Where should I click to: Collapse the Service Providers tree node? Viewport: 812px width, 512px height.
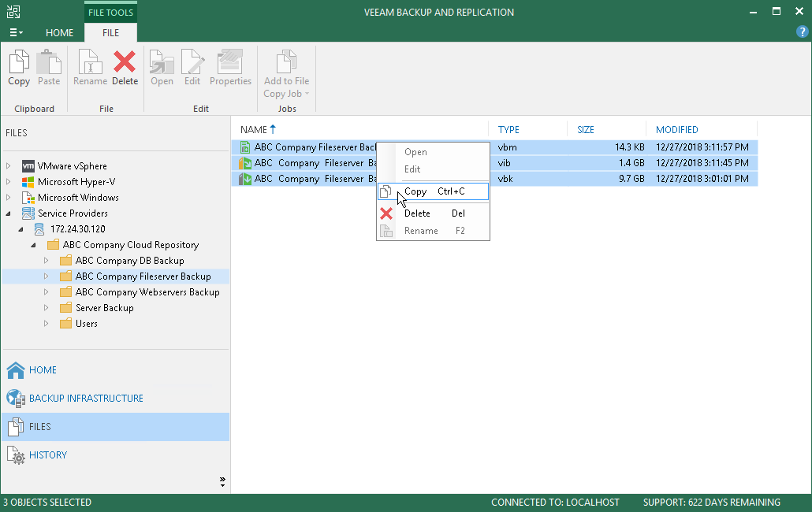tap(9, 213)
